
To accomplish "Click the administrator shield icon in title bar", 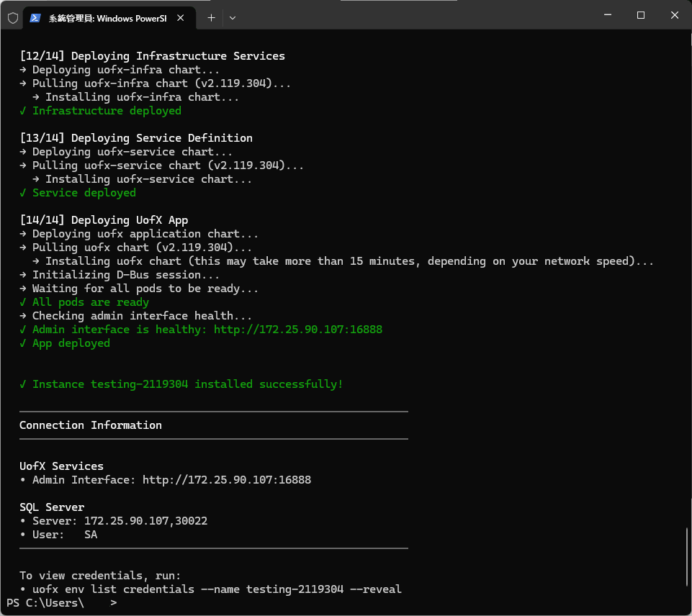I will click(12, 18).
